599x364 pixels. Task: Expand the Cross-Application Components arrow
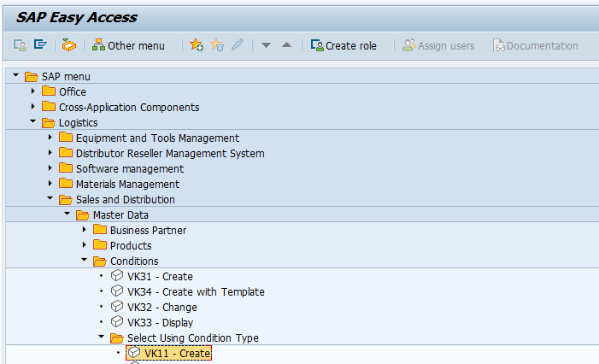[32, 107]
